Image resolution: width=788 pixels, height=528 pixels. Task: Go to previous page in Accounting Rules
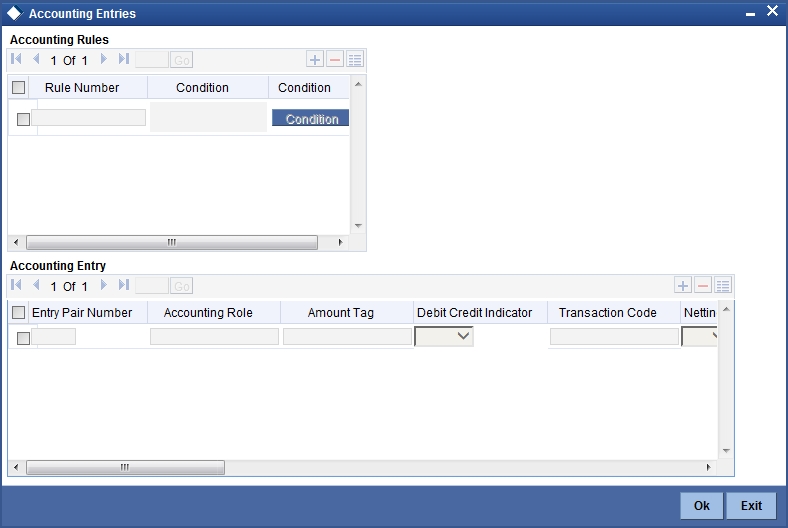click(36, 59)
